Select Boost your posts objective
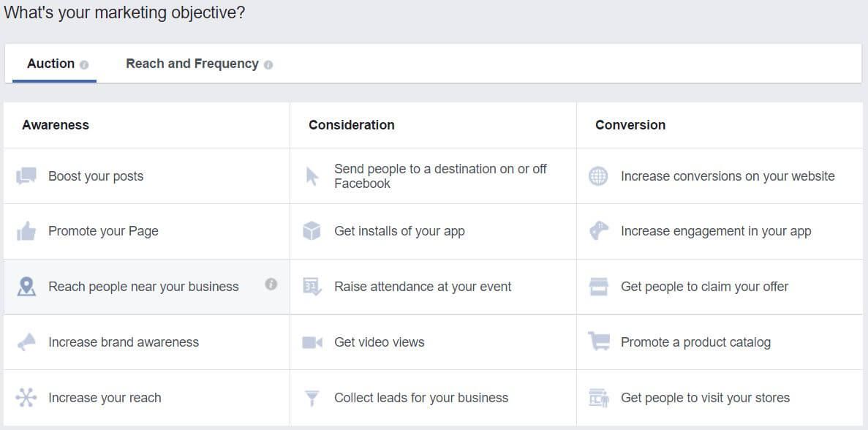The width and height of the screenshot is (868, 430). coord(147,176)
